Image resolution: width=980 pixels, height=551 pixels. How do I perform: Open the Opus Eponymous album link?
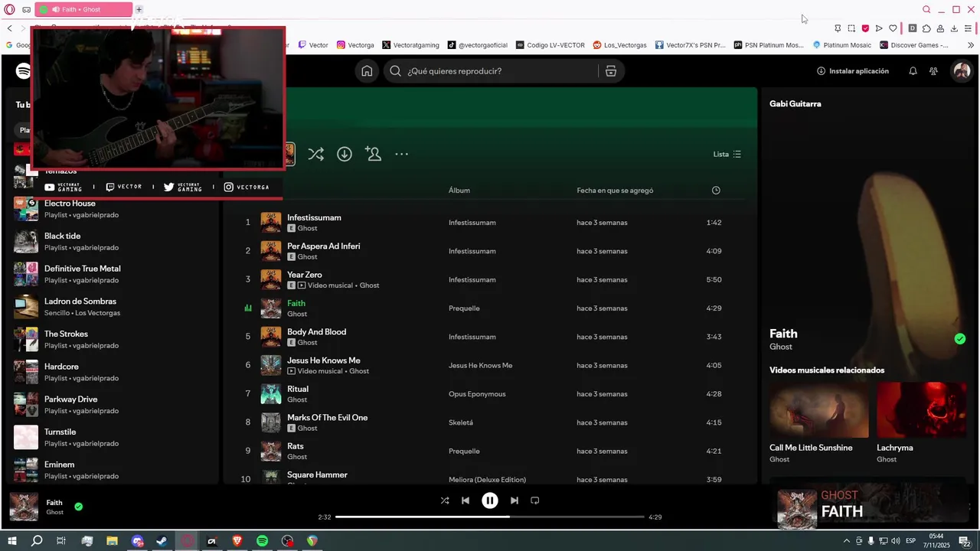click(x=477, y=394)
